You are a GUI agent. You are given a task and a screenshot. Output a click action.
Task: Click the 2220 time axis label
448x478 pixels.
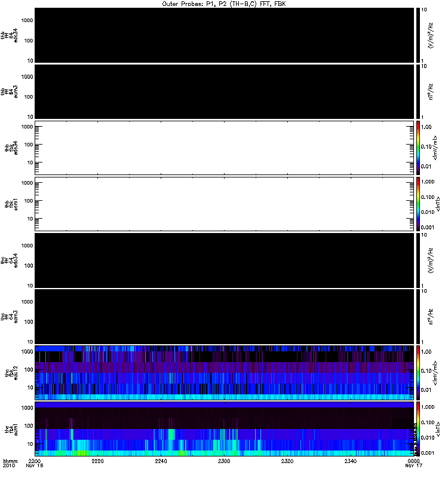pyautogui.click(x=97, y=461)
